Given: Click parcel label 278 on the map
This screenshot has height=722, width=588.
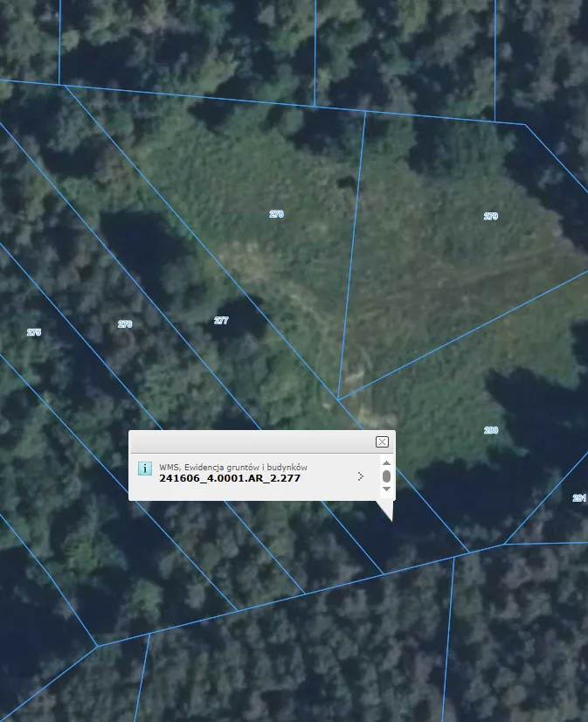Looking at the screenshot, I should (x=276, y=214).
